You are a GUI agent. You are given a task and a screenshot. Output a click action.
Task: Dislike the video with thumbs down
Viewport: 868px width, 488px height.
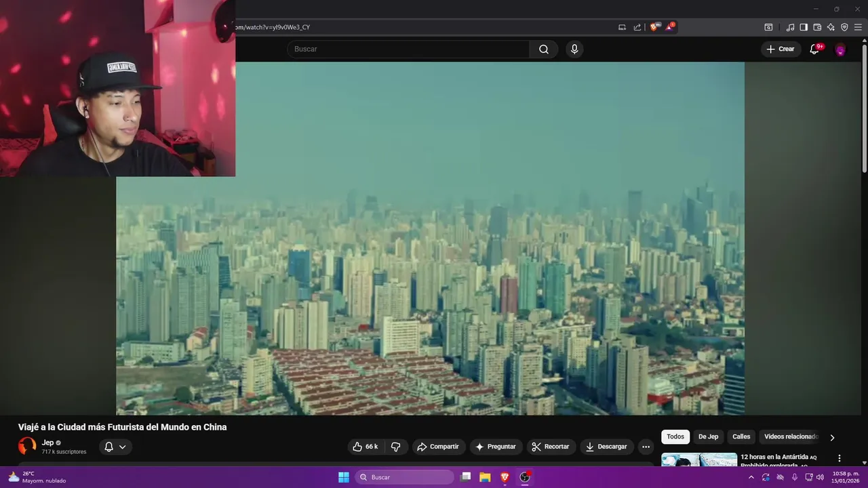(396, 447)
